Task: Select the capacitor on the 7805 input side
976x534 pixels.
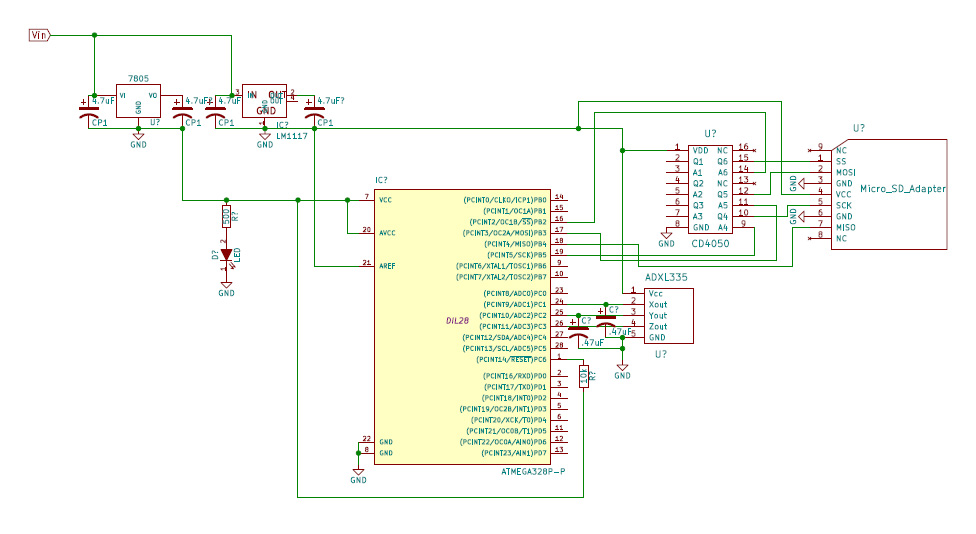Action: click(x=89, y=112)
